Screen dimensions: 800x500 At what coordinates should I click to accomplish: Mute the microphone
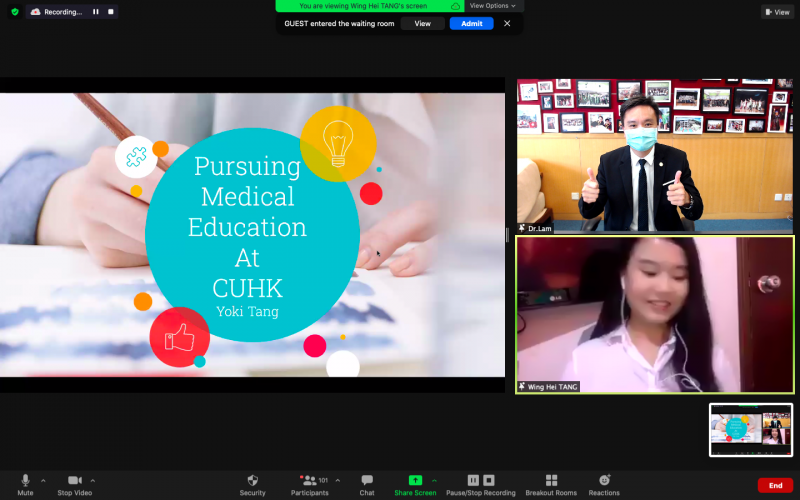(x=25, y=485)
